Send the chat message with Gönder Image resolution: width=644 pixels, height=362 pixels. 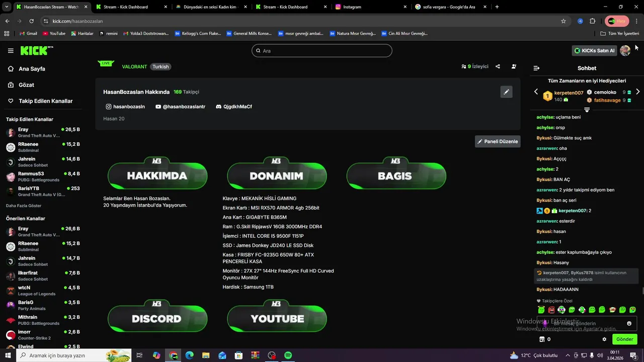coord(624,339)
